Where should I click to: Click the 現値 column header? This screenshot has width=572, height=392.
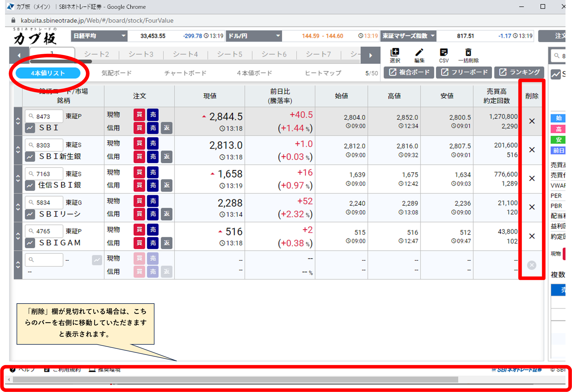tap(210, 96)
